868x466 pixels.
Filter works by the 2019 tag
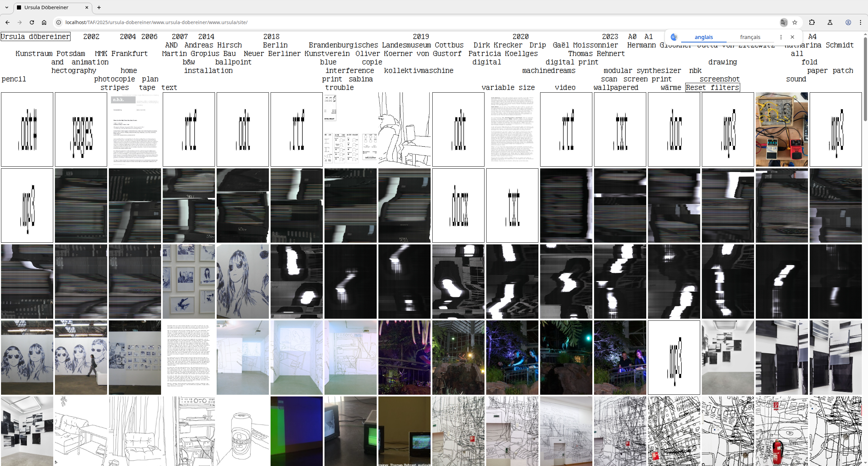click(421, 36)
